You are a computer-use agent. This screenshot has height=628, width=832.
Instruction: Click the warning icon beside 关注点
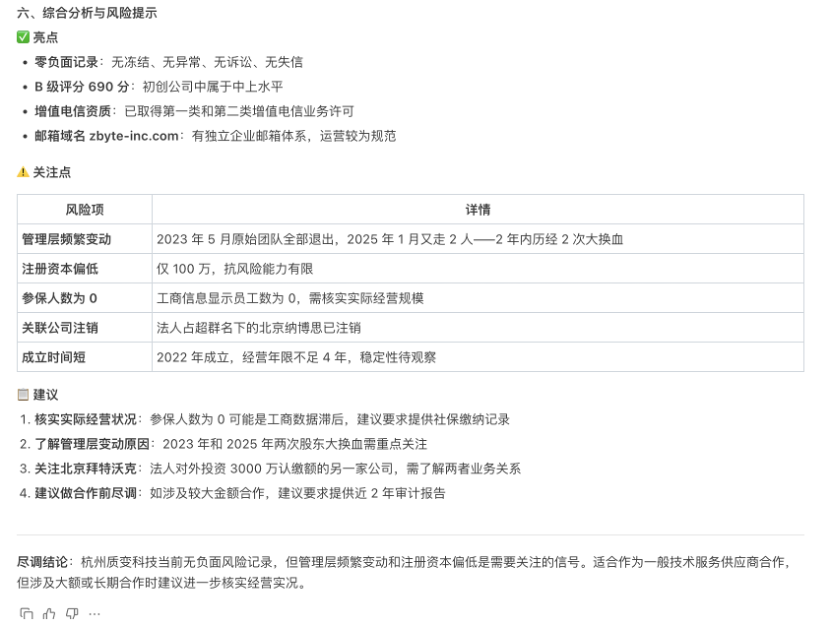pos(20,173)
